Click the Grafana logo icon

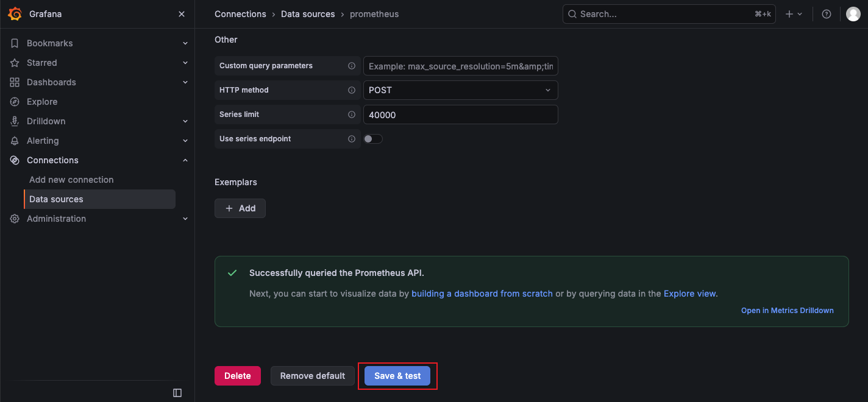[x=15, y=13]
